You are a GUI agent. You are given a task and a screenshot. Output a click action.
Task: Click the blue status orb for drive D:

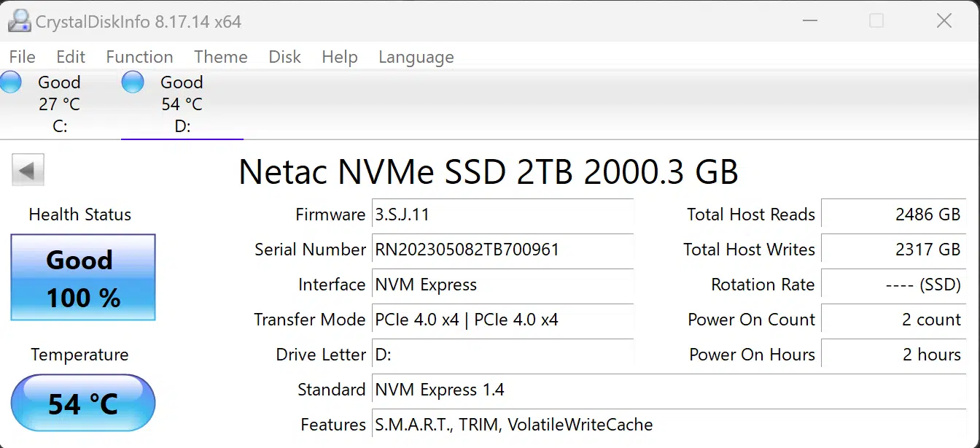133,82
